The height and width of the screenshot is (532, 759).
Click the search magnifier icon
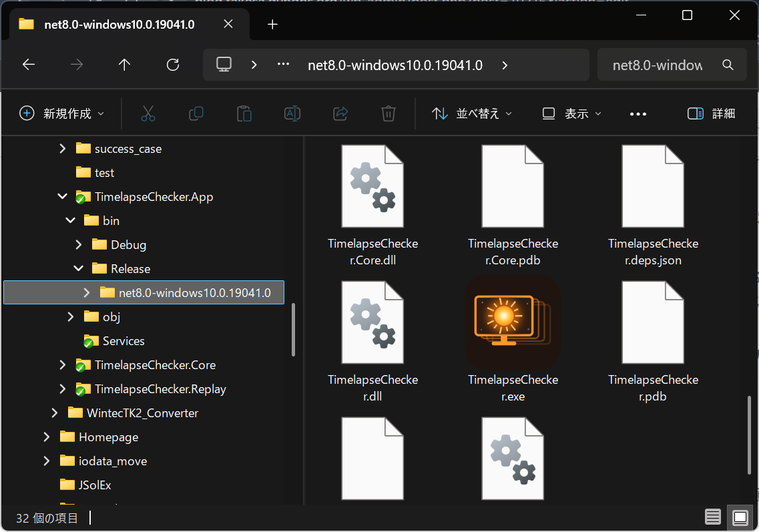pos(728,64)
